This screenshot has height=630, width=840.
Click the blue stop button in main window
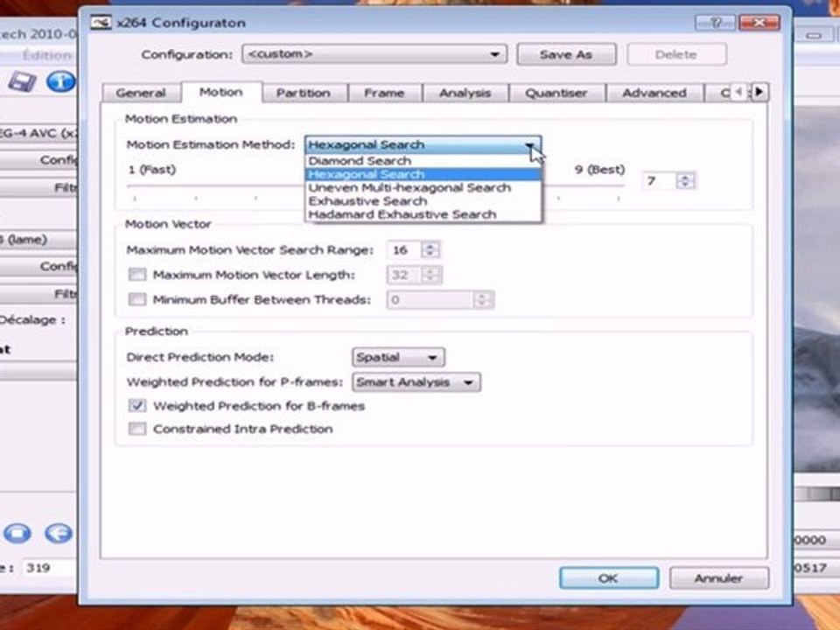(17, 533)
